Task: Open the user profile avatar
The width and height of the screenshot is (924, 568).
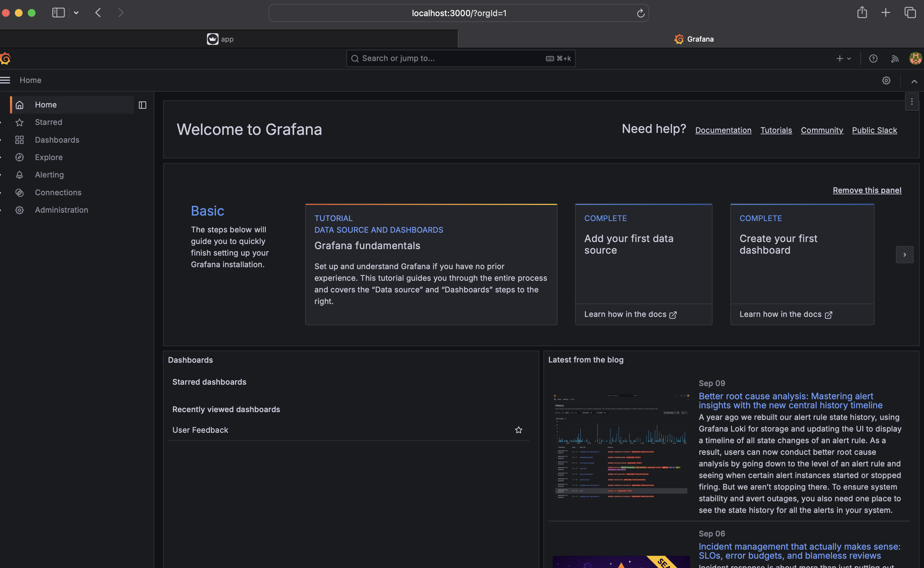Action: click(916, 58)
